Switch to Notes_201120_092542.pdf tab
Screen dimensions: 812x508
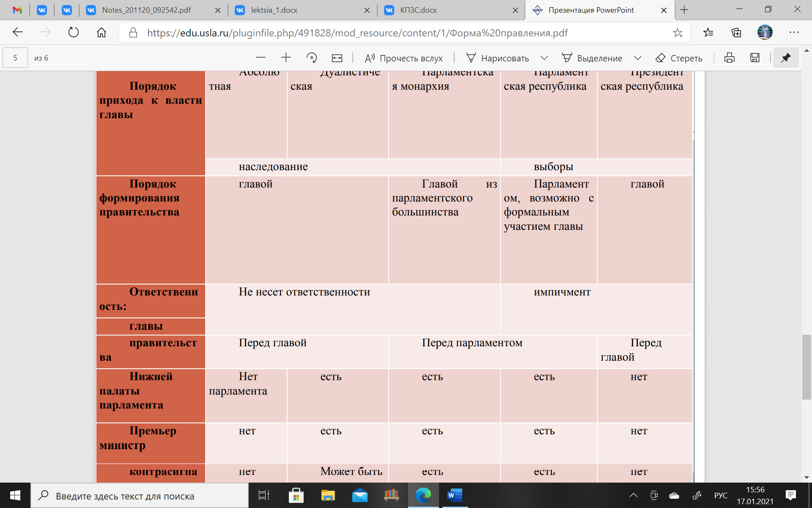(146, 10)
